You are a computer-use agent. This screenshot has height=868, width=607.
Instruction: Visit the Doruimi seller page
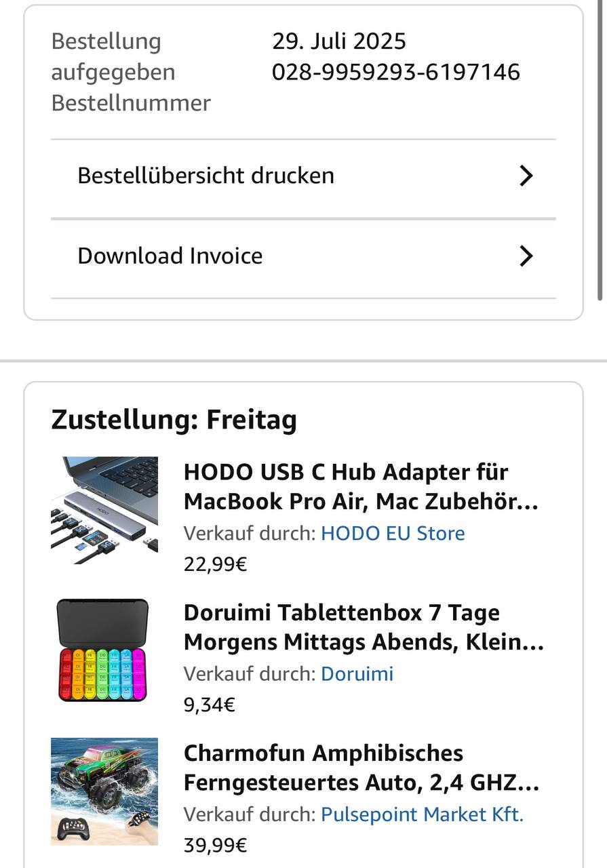click(x=357, y=674)
